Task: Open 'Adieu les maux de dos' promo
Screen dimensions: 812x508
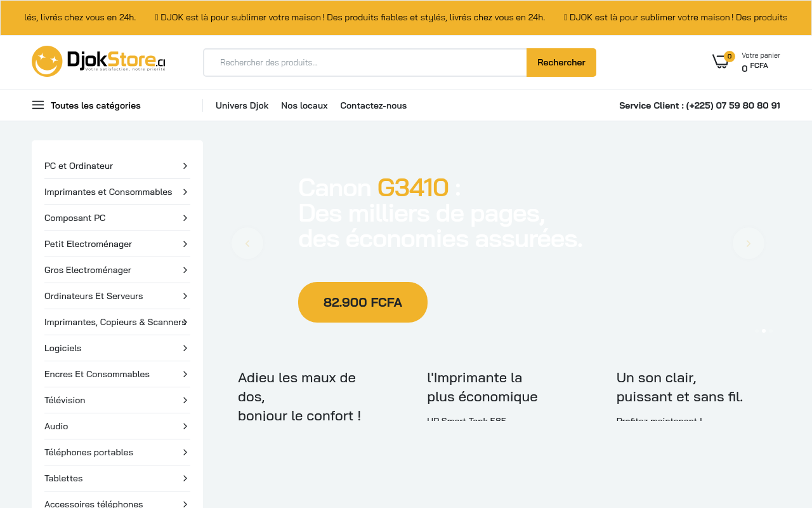Action: pyautogui.click(x=299, y=396)
